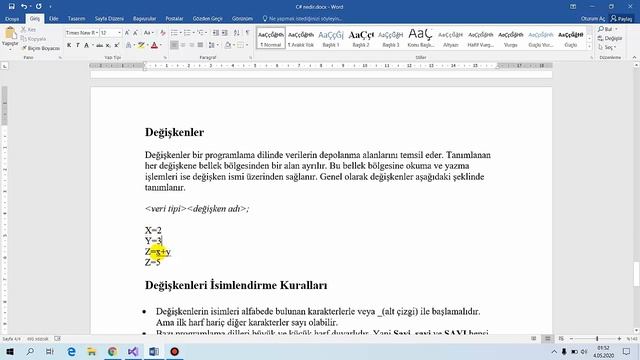Click the Paylaş share button

click(621, 19)
